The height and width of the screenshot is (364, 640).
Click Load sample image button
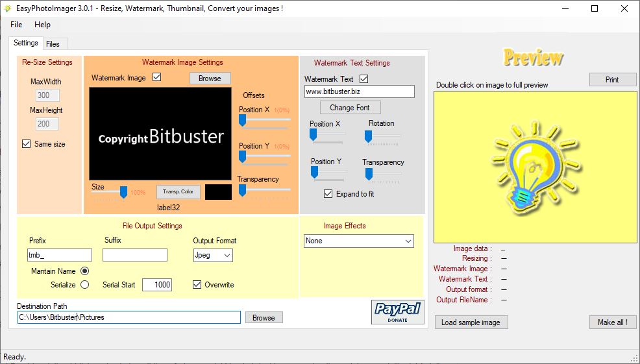tap(471, 322)
